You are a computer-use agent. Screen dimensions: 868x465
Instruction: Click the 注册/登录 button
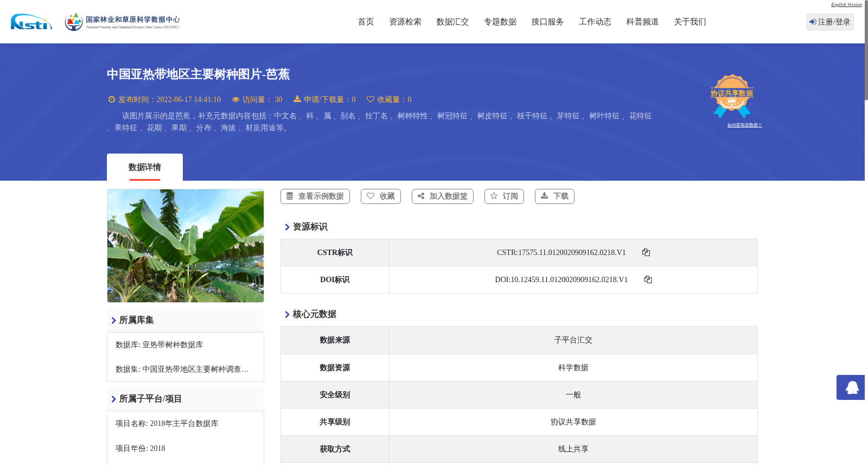click(x=830, y=22)
